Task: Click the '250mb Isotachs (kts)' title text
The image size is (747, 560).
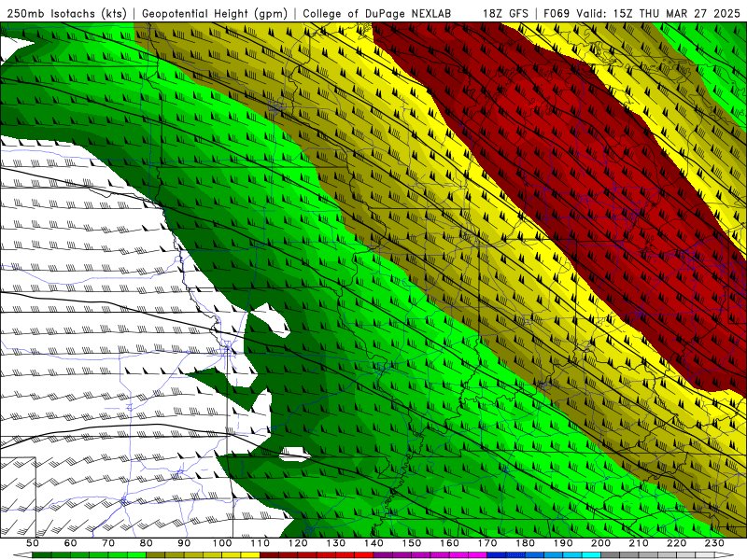Action: pyautogui.click(x=66, y=13)
